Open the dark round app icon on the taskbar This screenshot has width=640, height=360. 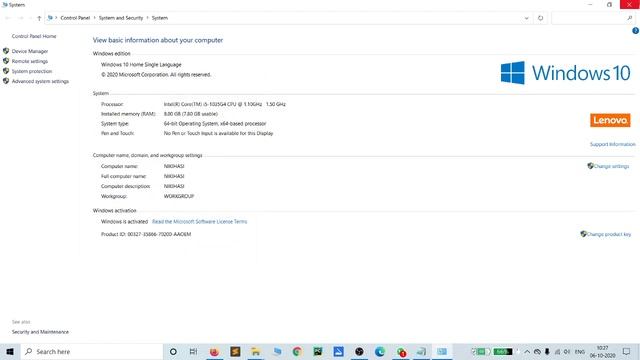[359, 351]
